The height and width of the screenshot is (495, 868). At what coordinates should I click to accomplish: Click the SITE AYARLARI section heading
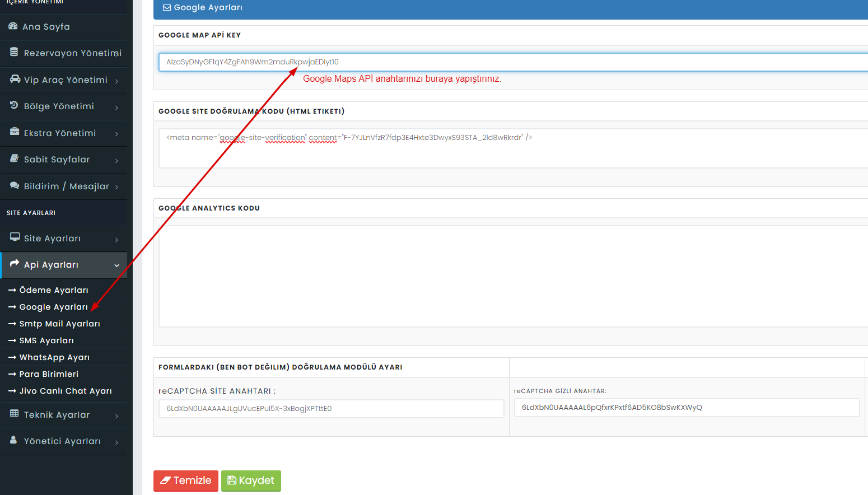coord(31,213)
